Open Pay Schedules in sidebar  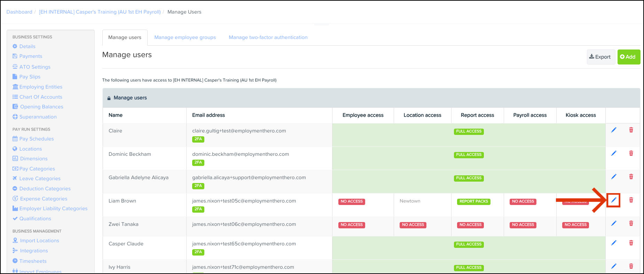(37, 139)
